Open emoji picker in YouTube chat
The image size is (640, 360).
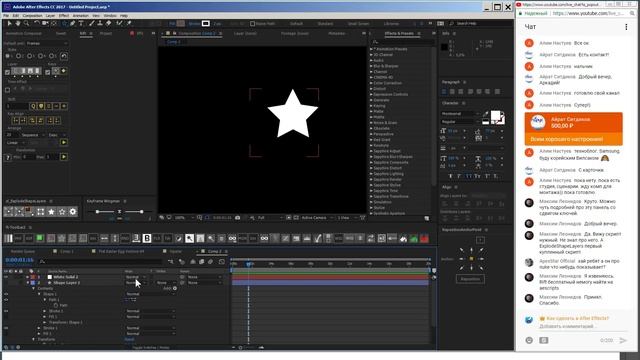(529, 340)
